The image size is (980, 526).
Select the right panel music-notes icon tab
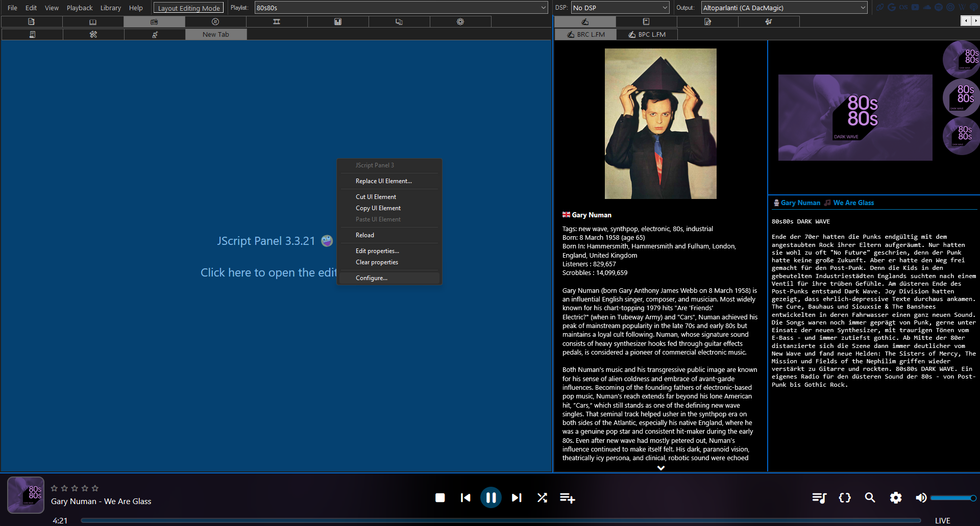769,22
